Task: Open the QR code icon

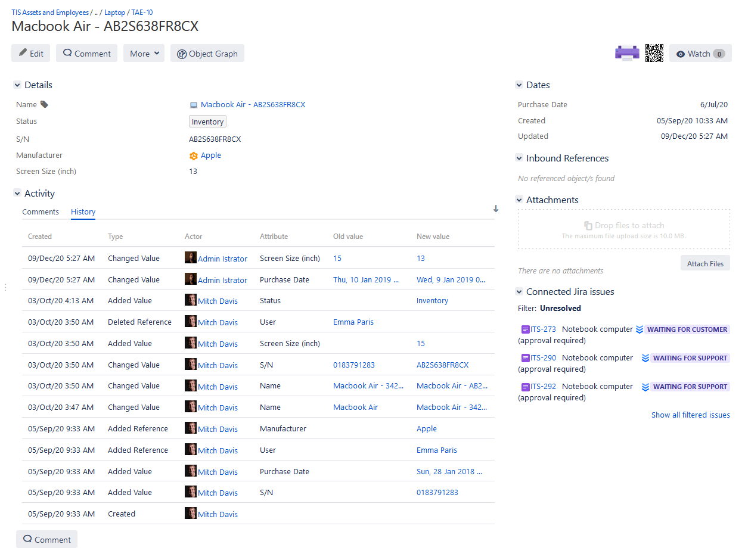Action: pos(654,53)
